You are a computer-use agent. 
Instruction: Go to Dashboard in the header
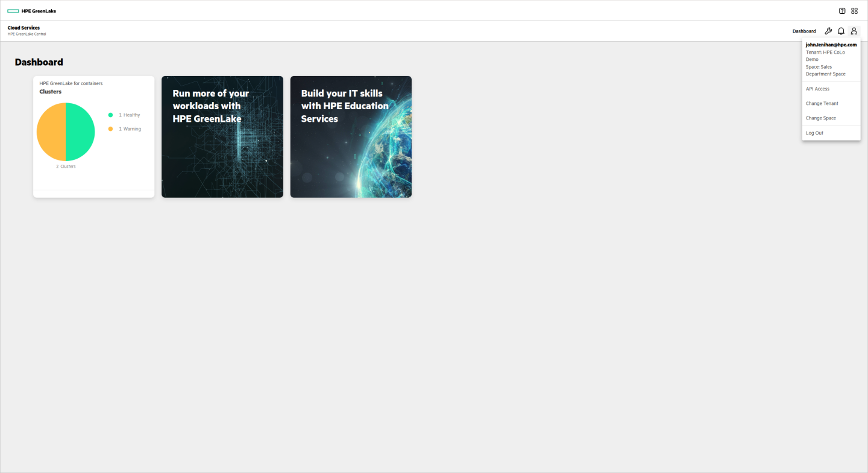(x=804, y=31)
